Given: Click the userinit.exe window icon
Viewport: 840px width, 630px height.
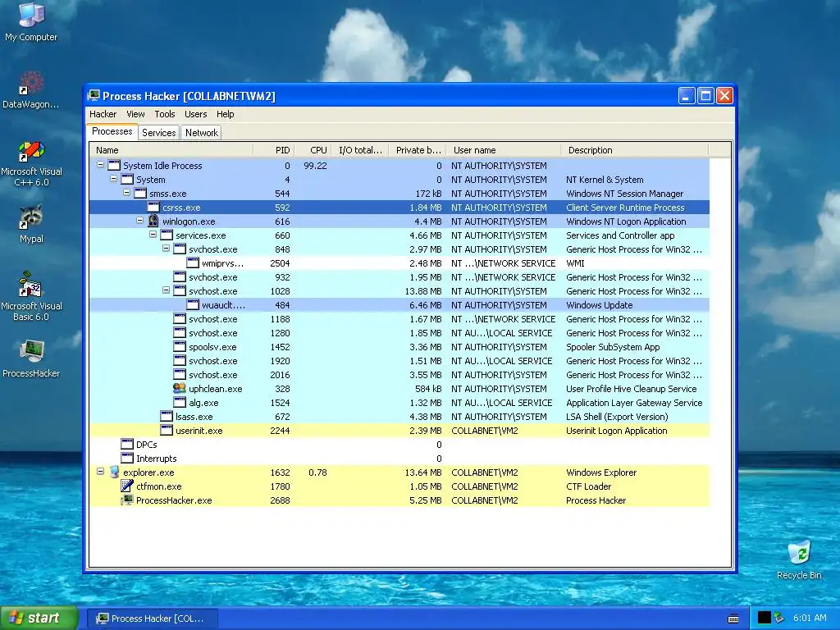Looking at the screenshot, I should [x=167, y=430].
